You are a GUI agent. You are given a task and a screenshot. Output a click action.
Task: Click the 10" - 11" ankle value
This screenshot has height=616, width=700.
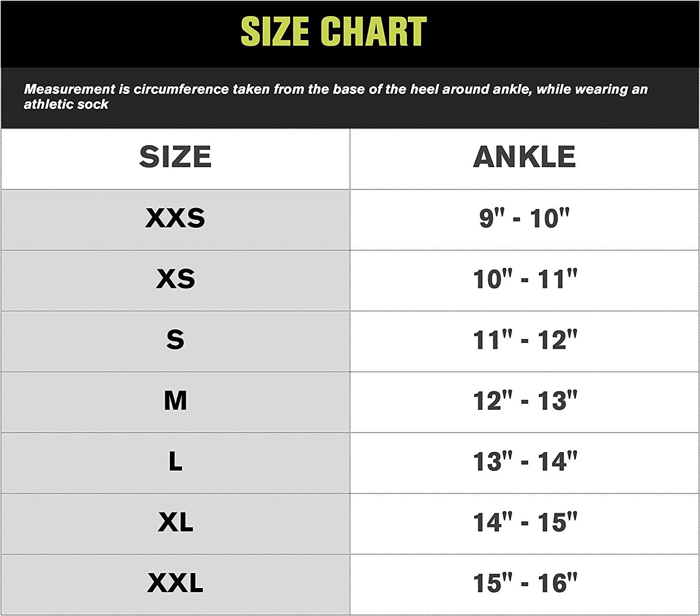point(525,279)
